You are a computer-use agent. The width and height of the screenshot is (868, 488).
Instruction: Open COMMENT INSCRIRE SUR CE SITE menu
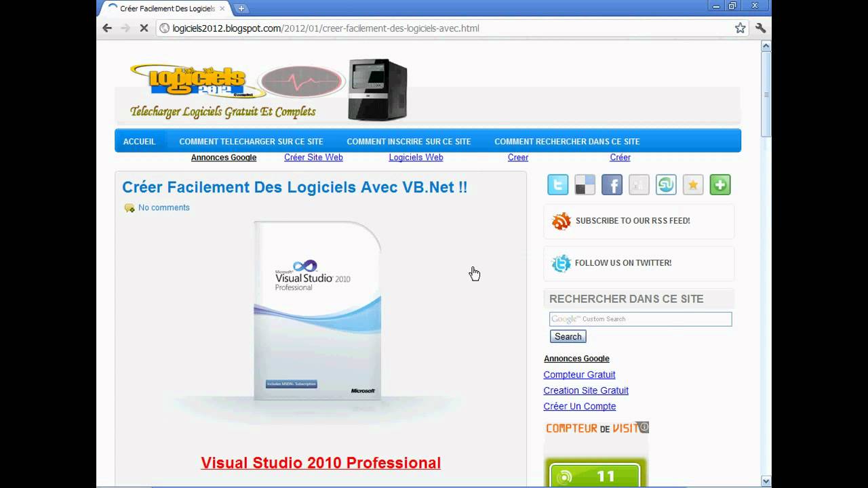pos(409,142)
